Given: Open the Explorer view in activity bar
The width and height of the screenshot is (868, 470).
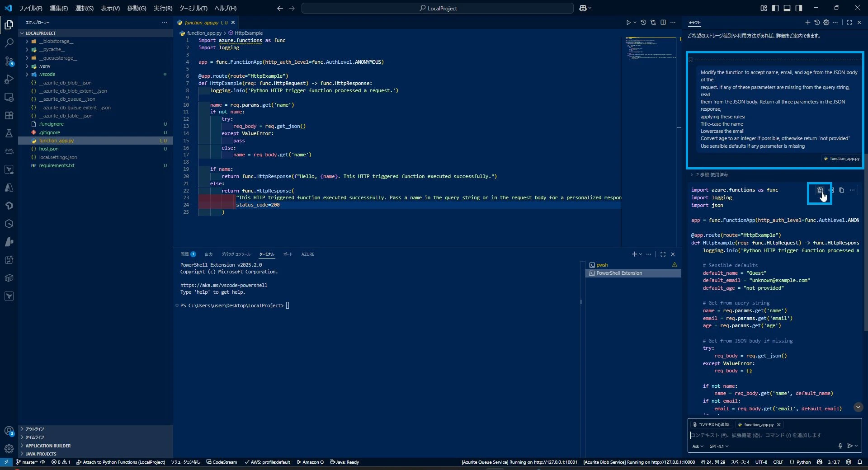Looking at the screenshot, I should point(9,25).
